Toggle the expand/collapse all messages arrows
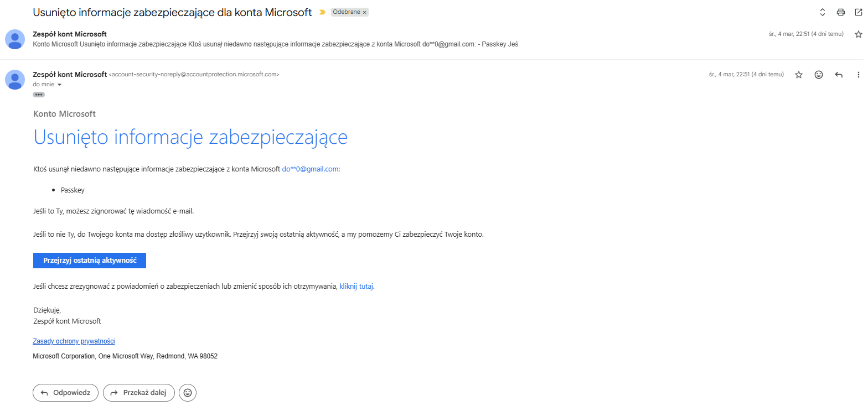 823,12
